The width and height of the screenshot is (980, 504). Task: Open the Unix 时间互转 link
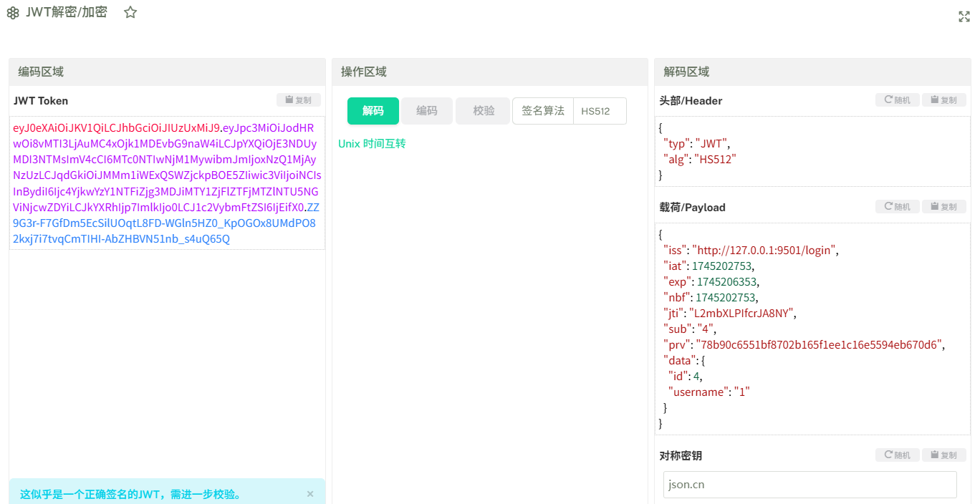(x=372, y=144)
